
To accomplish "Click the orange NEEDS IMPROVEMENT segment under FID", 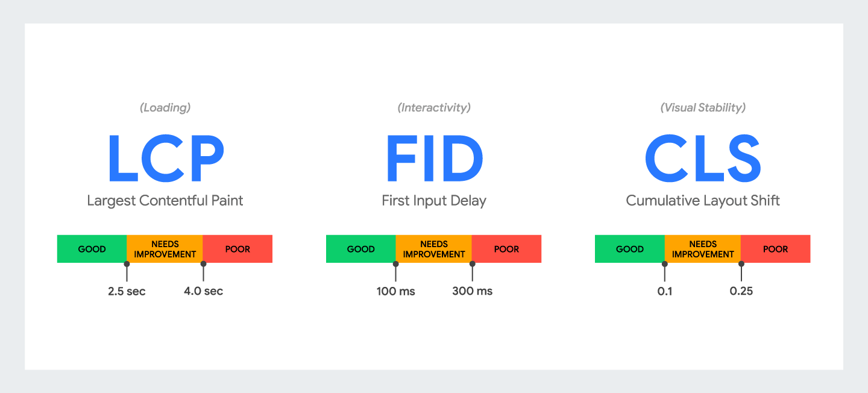I will pyautogui.click(x=434, y=249).
